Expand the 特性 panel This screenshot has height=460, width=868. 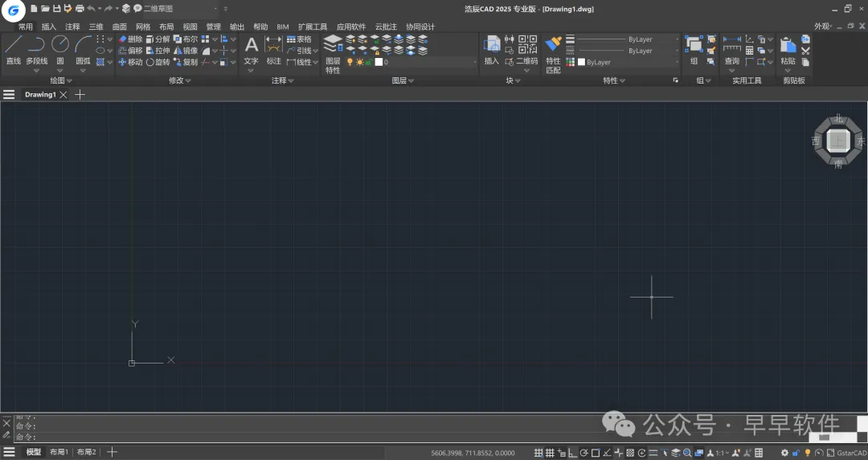click(614, 80)
